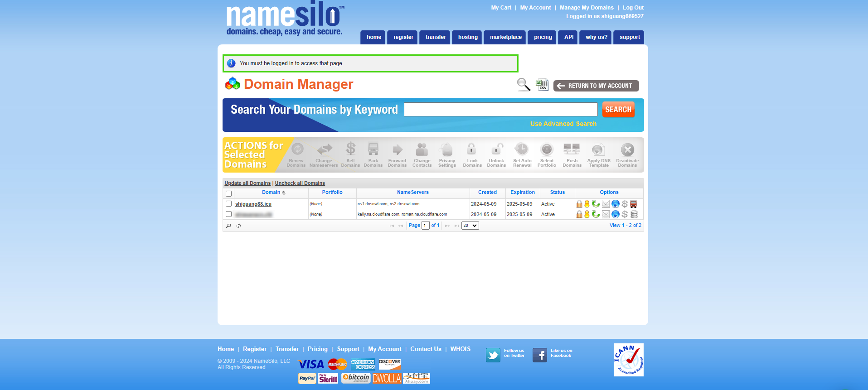Click the dollar sign icon for shiguang88.icu

coord(625,204)
